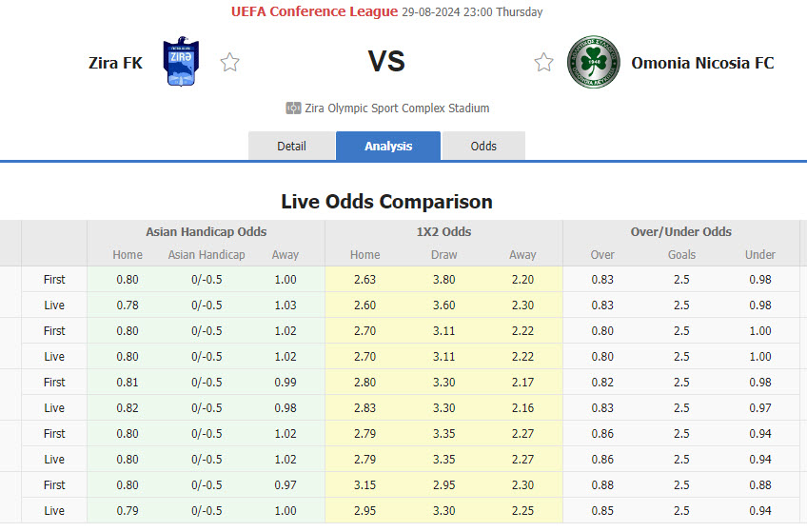The width and height of the screenshot is (807, 532).
Task: Click the 0.79 home handicap odds
Action: click(x=128, y=511)
